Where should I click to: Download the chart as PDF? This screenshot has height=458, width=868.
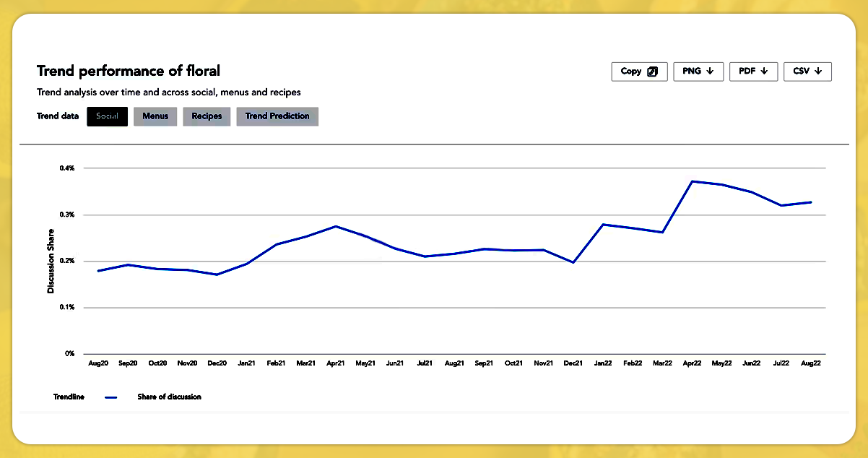pos(753,72)
